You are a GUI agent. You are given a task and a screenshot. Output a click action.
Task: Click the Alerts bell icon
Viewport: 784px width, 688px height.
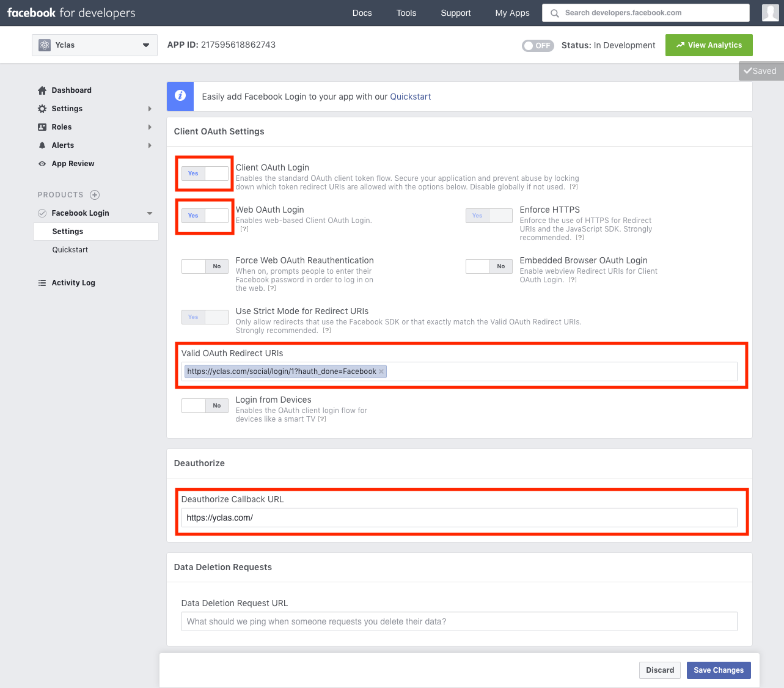[x=42, y=145]
